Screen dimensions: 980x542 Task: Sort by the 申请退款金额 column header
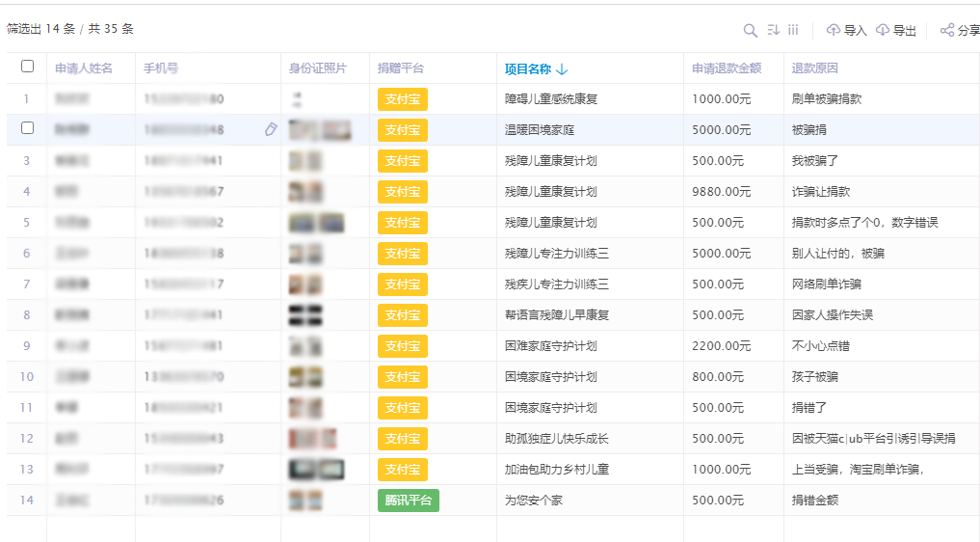point(727,68)
